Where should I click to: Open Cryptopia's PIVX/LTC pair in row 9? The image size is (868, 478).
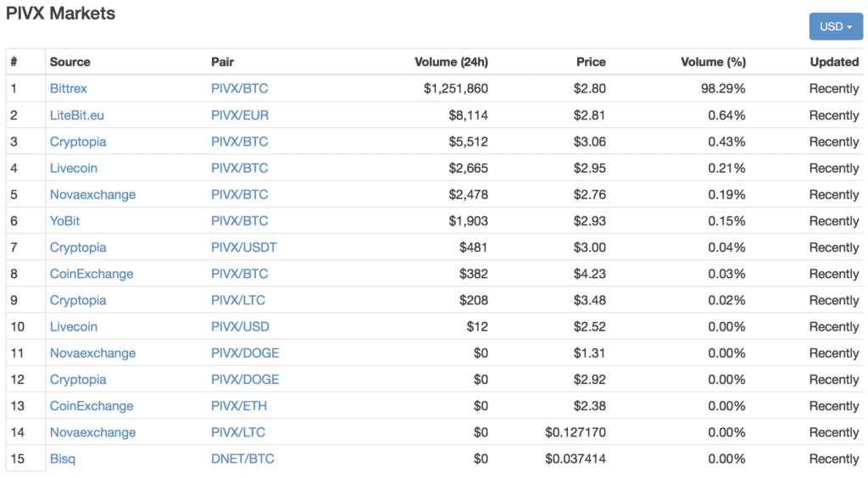click(238, 300)
